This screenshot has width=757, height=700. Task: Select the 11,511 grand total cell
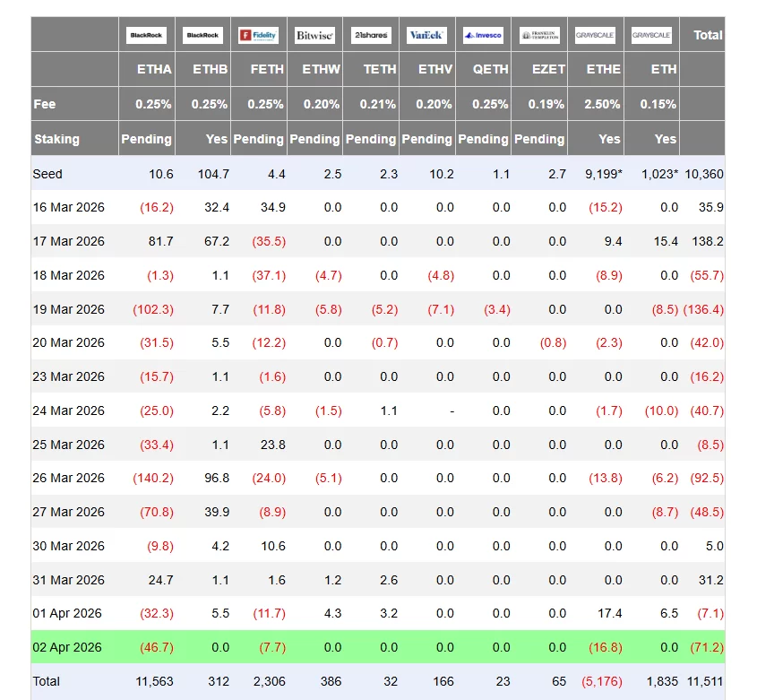pos(706,681)
